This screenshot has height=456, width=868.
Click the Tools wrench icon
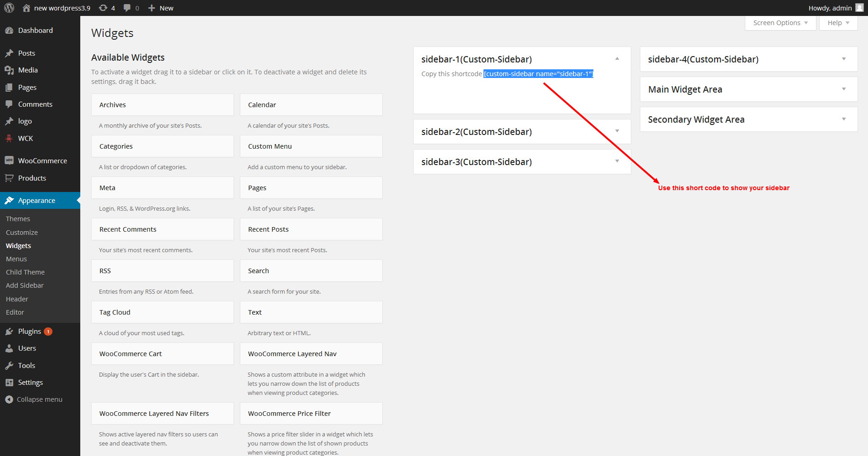9,366
